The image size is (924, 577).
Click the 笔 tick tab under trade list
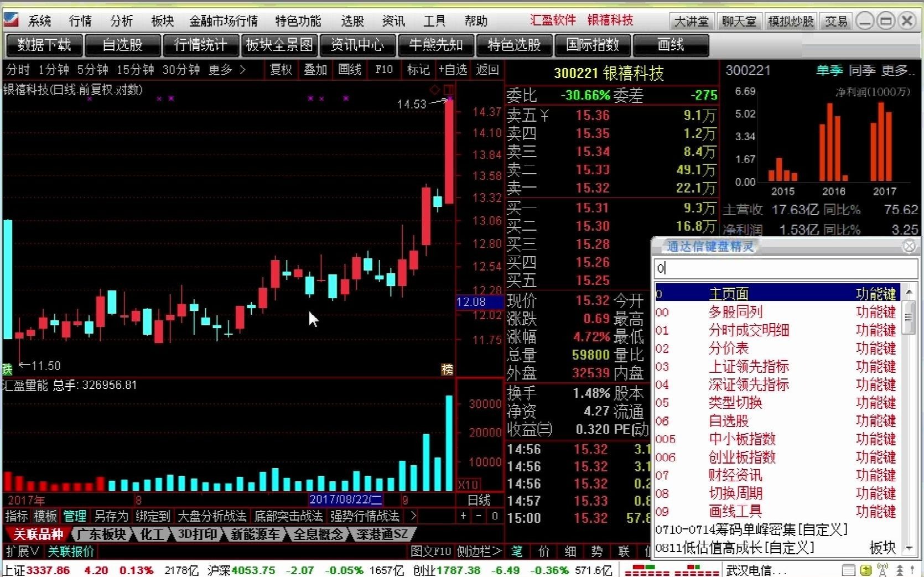tap(517, 551)
